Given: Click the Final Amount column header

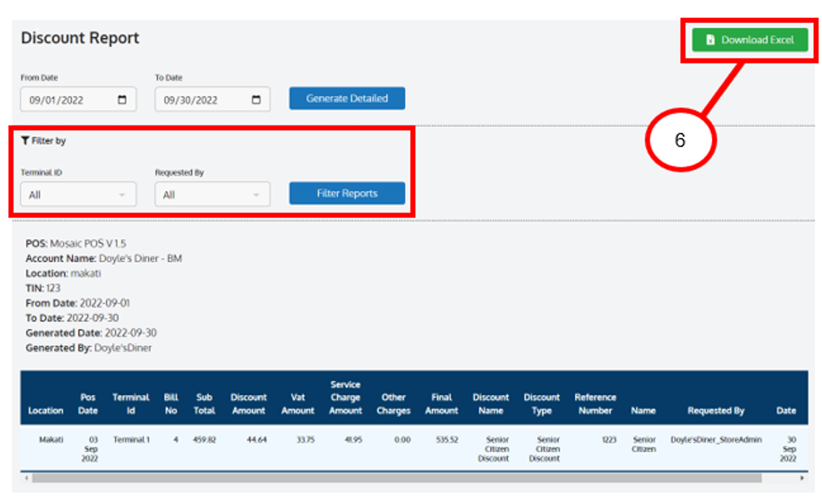Looking at the screenshot, I should 441,403.
